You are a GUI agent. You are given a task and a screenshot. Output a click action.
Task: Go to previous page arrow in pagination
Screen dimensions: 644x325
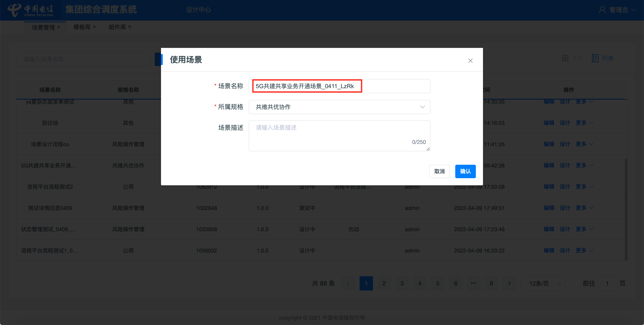[x=348, y=283]
